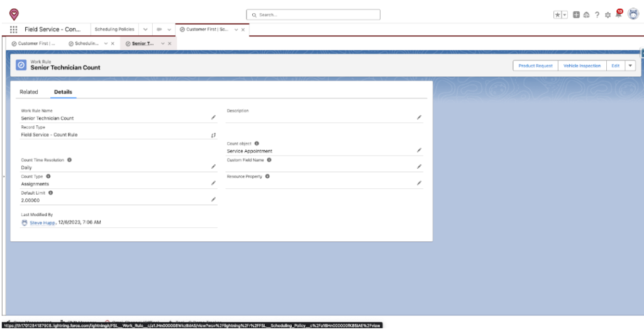The image size is (644, 330).
Task: Click the 'Daily' resolution value
Action: coord(26,168)
